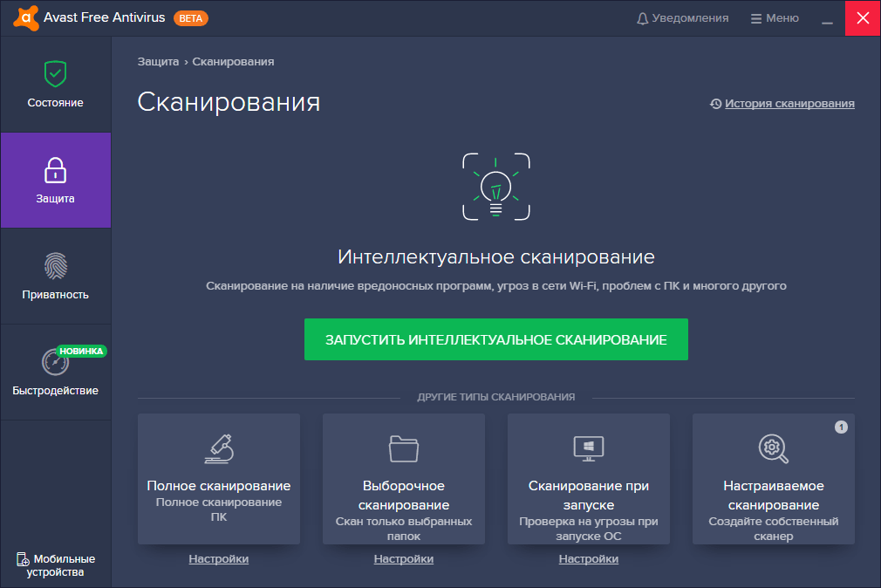Screen dimensions: 881x588
Task: Open the Приватность fingerprint section
Action: 56,276
